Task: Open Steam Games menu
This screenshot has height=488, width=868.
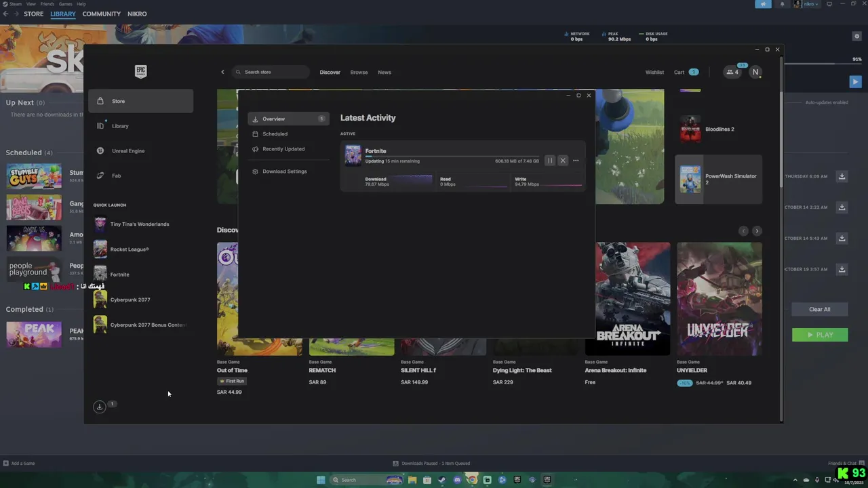Action: (65, 4)
